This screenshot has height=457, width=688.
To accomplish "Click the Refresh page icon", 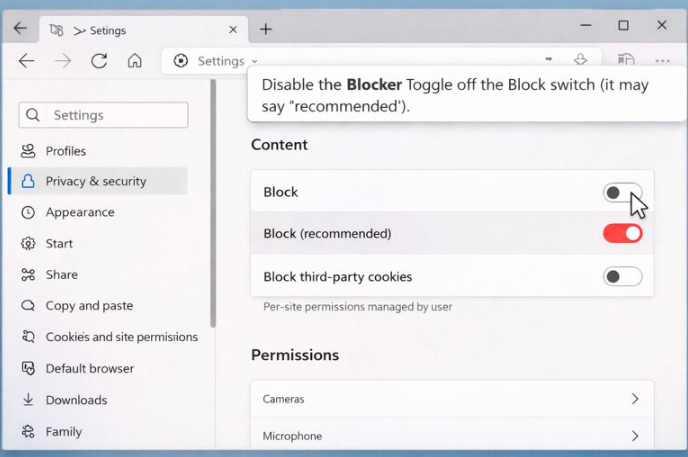I will [99, 61].
